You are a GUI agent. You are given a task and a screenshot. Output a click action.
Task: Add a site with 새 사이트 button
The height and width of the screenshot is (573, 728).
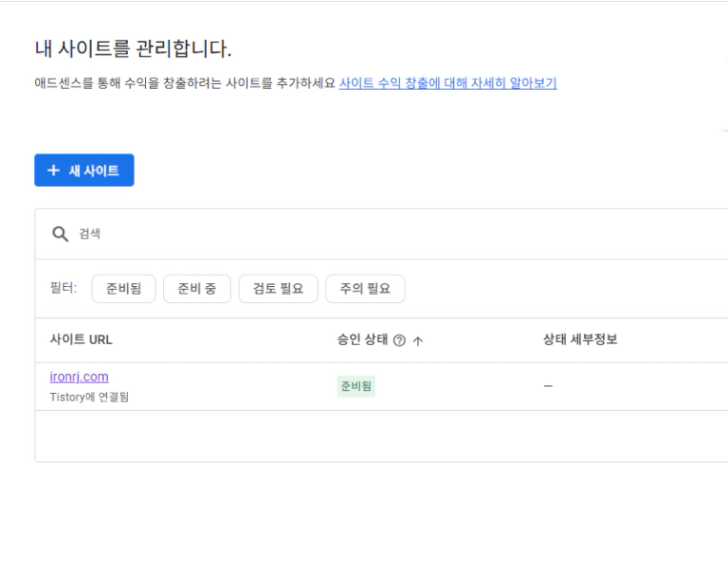(x=84, y=171)
